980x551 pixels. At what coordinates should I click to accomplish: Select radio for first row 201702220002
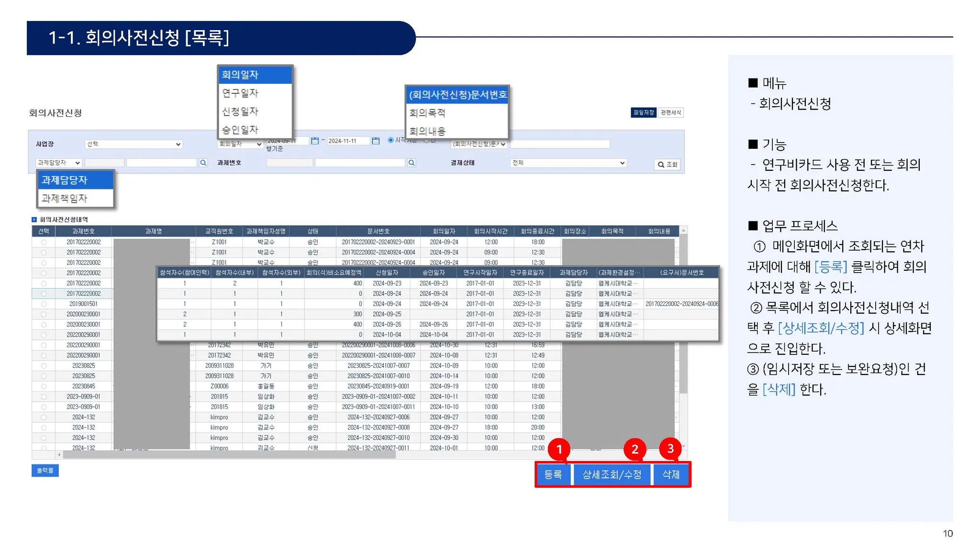tap(44, 242)
